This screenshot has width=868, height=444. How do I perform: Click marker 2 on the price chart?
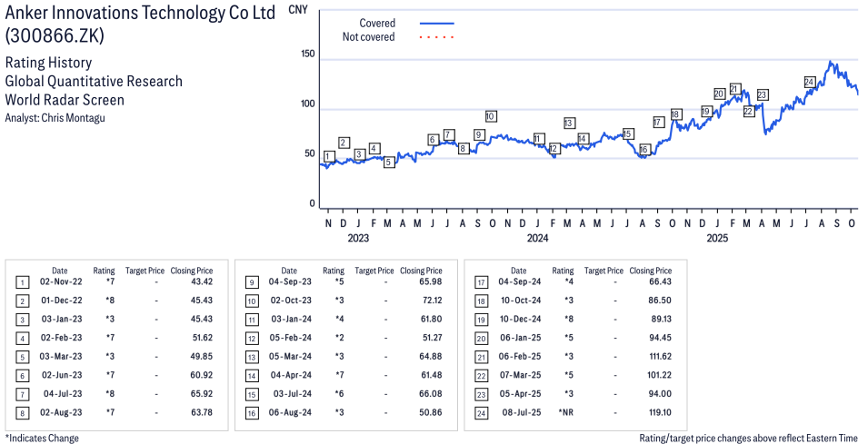tap(344, 143)
